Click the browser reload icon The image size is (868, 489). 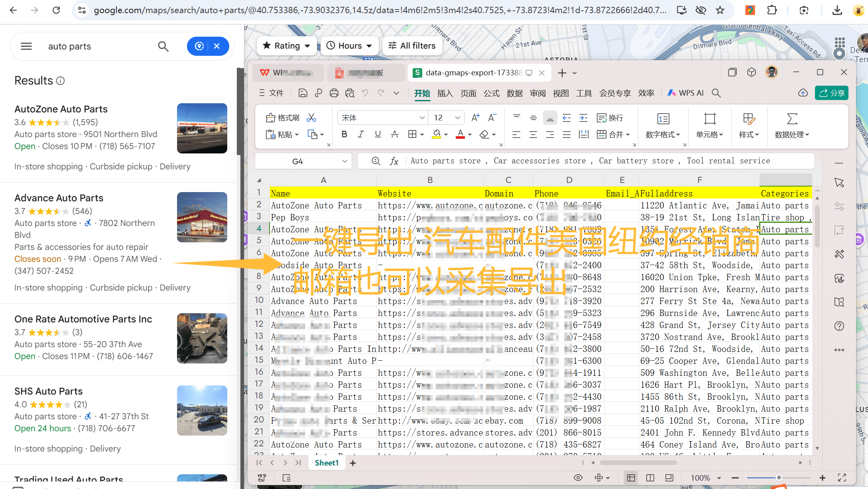56,10
